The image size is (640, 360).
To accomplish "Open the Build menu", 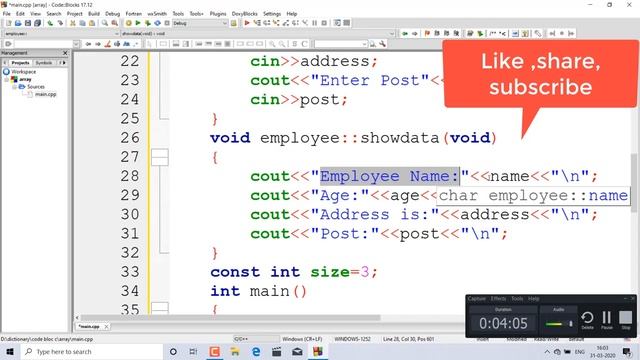I will [94, 14].
